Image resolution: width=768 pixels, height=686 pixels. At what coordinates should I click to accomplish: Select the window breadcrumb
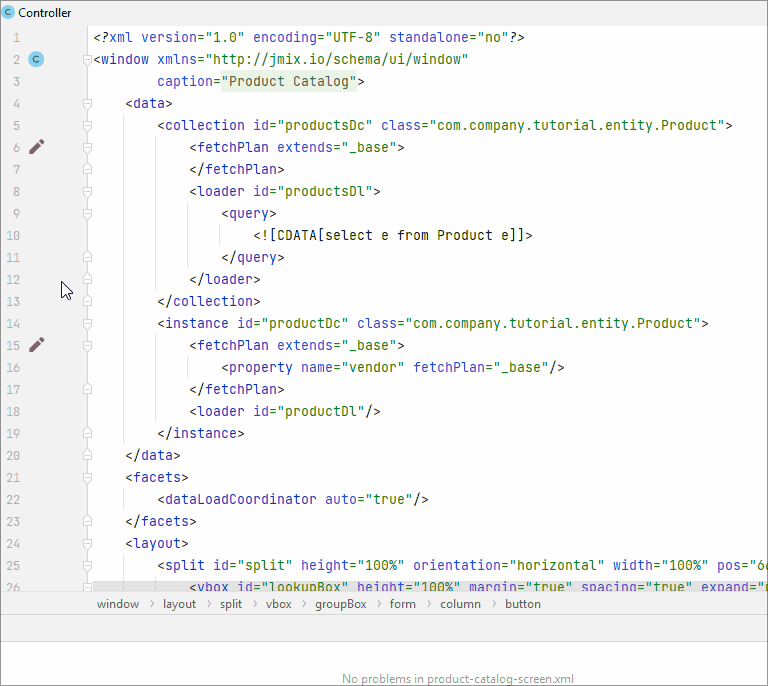pos(118,604)
